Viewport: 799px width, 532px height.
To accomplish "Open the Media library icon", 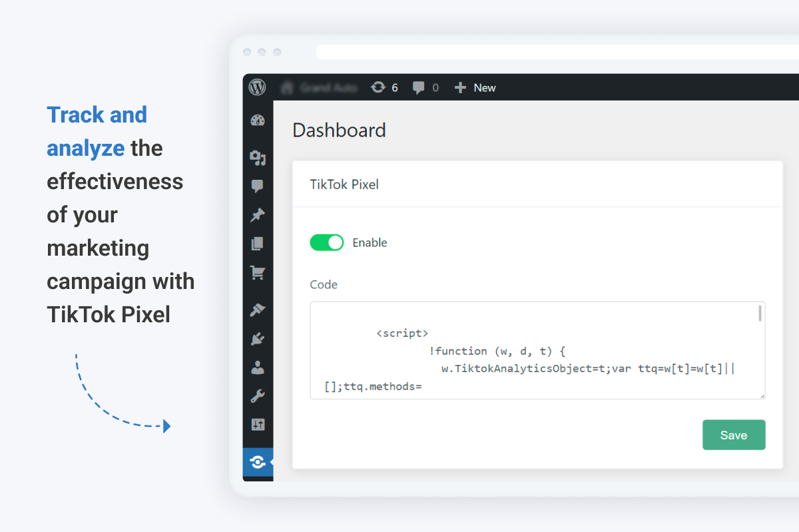I will [x=258, y=158].
